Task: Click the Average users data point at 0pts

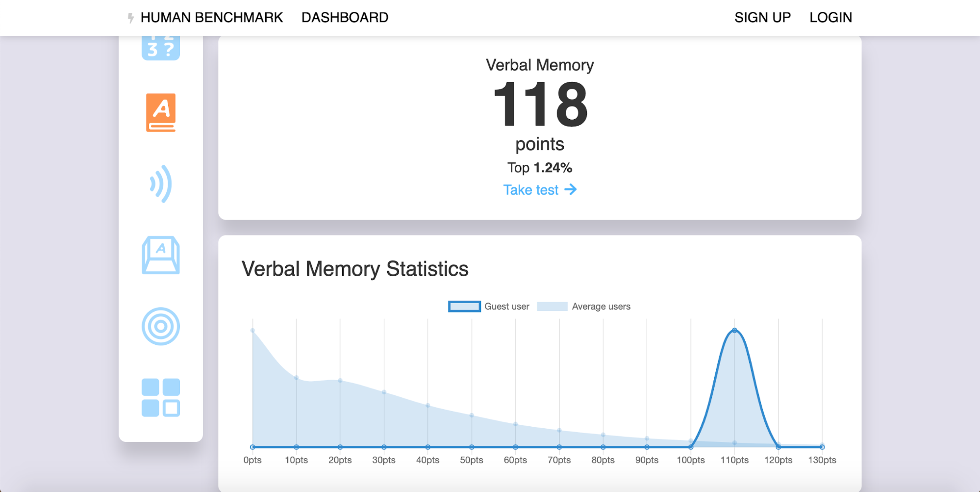Action: point(252,331)
